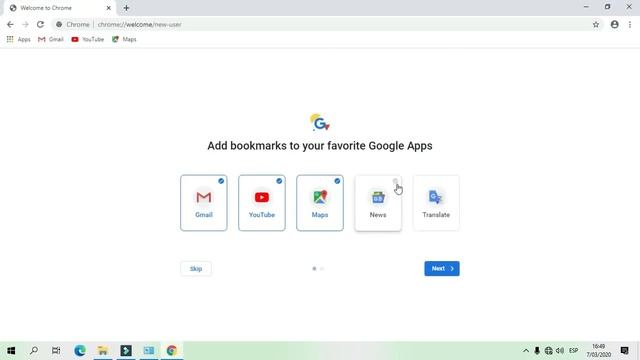The height and width of the screenshot is (360, 640).
Task: Open a new tab with the plus button
Action: tap(126, 8)
